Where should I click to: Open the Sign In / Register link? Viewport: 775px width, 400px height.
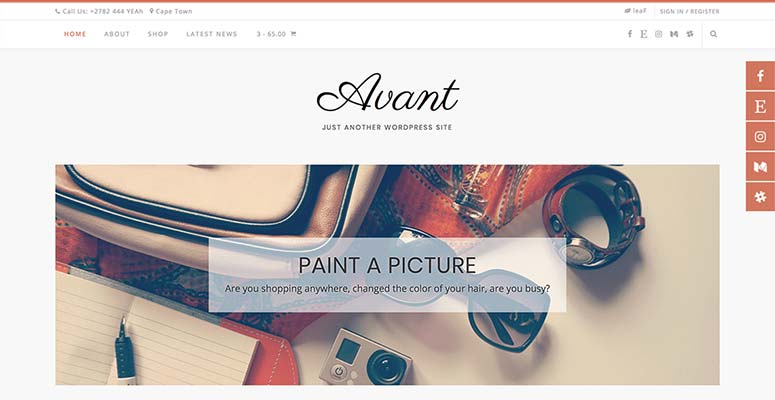click(689, 11)
